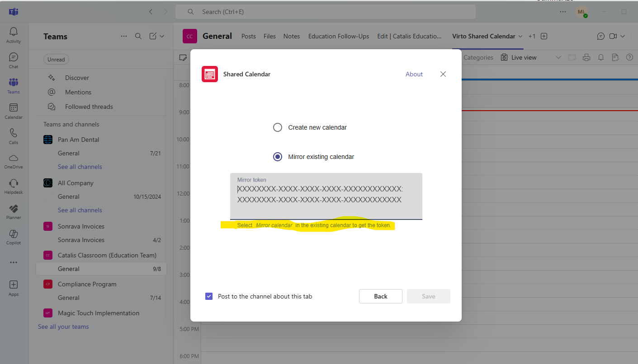Open OneDrive from the left rail
638x364 pixels.
(14, 161)
